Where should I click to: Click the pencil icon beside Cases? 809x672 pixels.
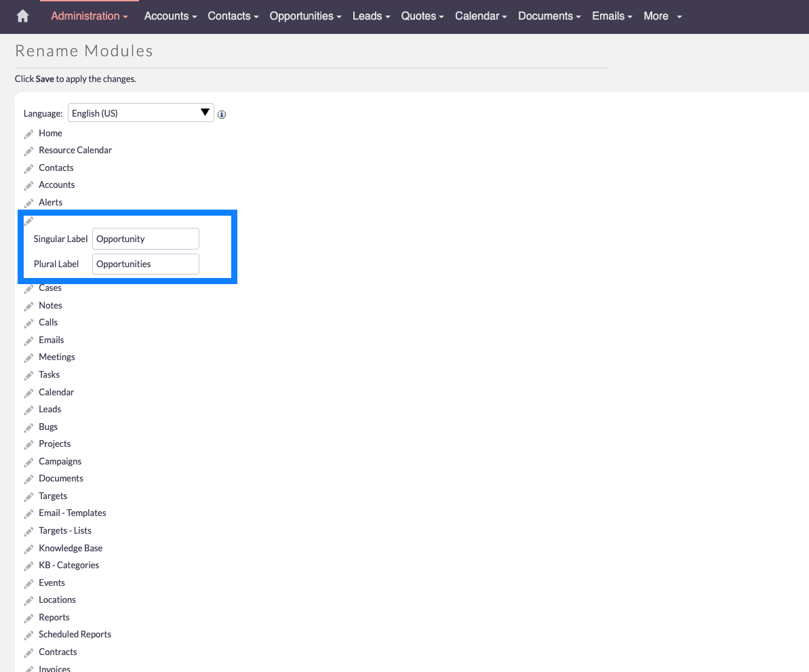tap(28, 288)
